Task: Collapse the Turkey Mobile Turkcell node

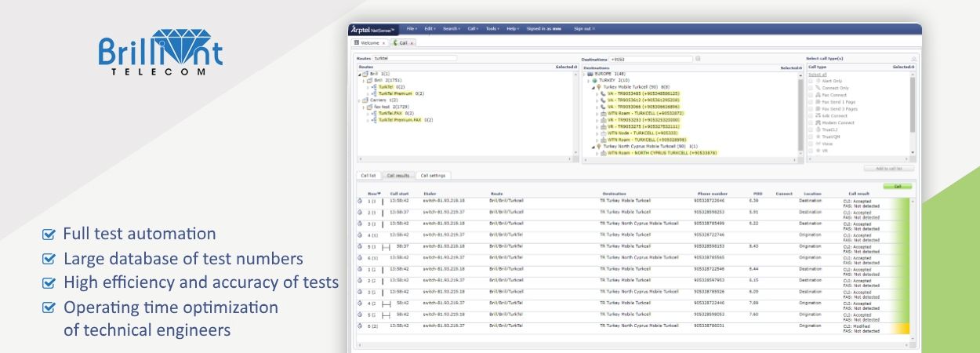Action: pos(593,87)
